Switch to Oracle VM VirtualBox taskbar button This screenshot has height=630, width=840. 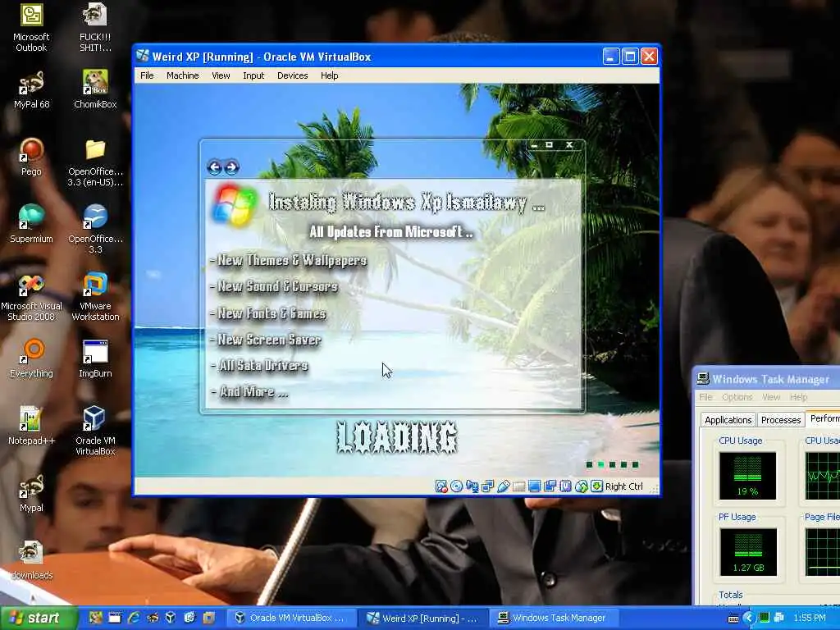pos(291,618)
